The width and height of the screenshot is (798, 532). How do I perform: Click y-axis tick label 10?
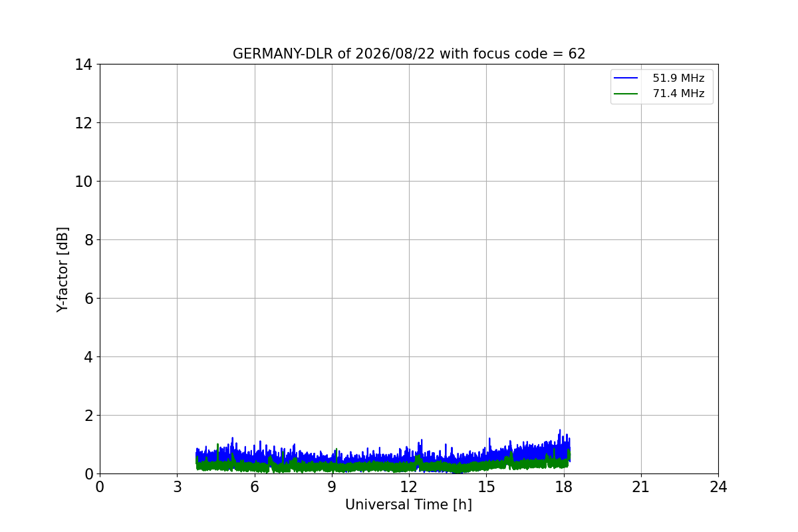(x=84, y=182)
